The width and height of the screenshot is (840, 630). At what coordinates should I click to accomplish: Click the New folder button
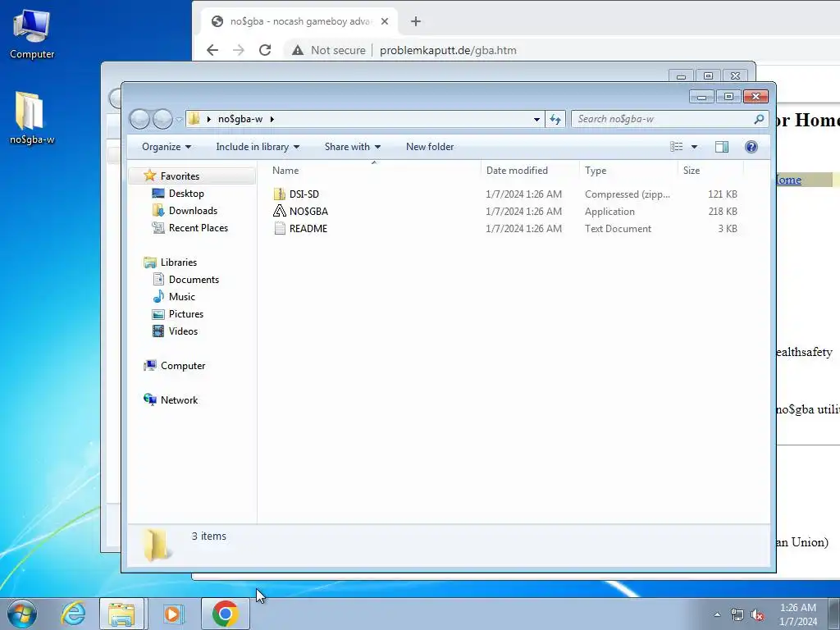(430, 147)
